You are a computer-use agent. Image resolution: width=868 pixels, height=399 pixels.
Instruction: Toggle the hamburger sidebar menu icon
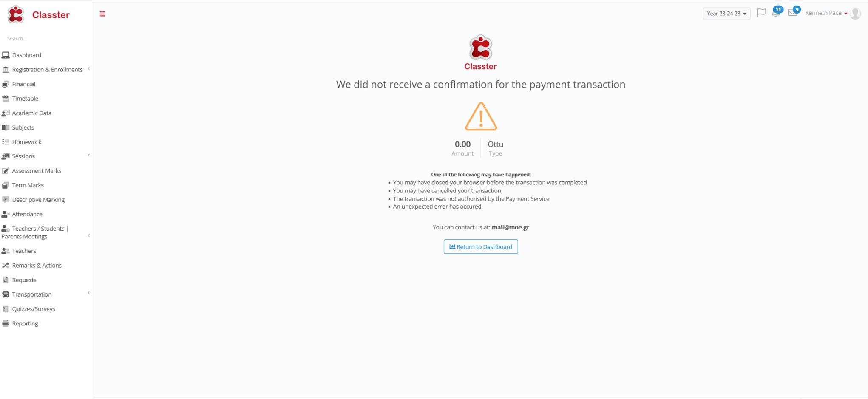pyautogui.click(x=102, y=14)
